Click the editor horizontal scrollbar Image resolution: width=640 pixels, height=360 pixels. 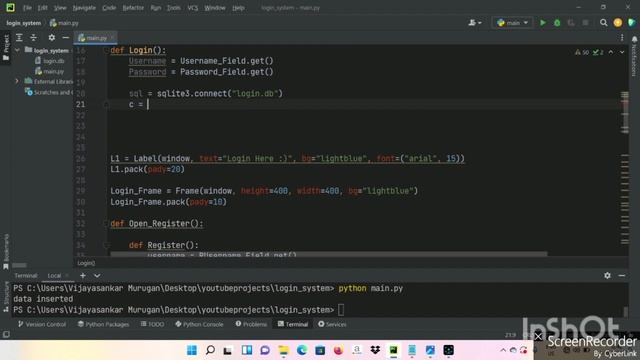[x=329, y=254]
